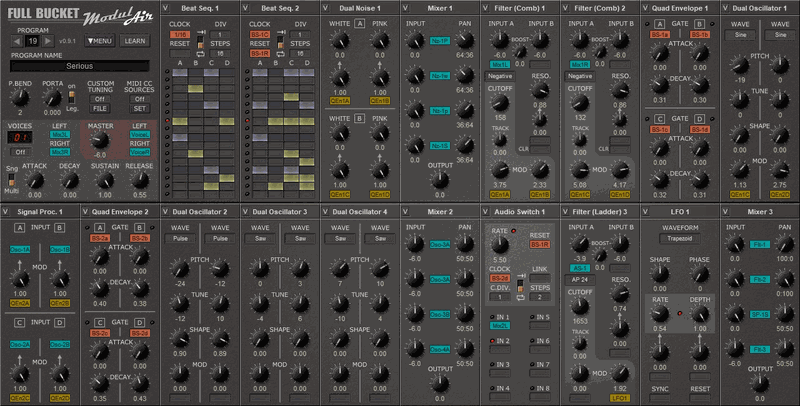Click the V icon of Filter (Ladder) 3

point(567,212)
